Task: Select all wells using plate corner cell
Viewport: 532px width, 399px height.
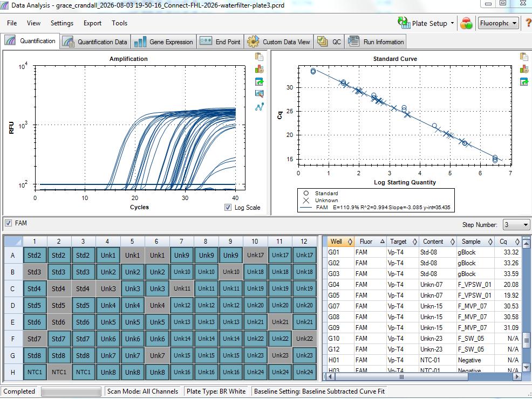Action: tap(13, 242)
